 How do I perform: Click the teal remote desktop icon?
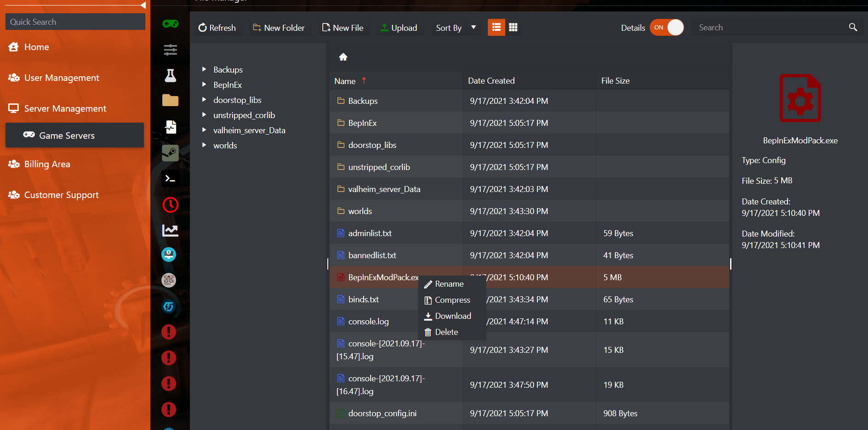[x=169, y=255]
